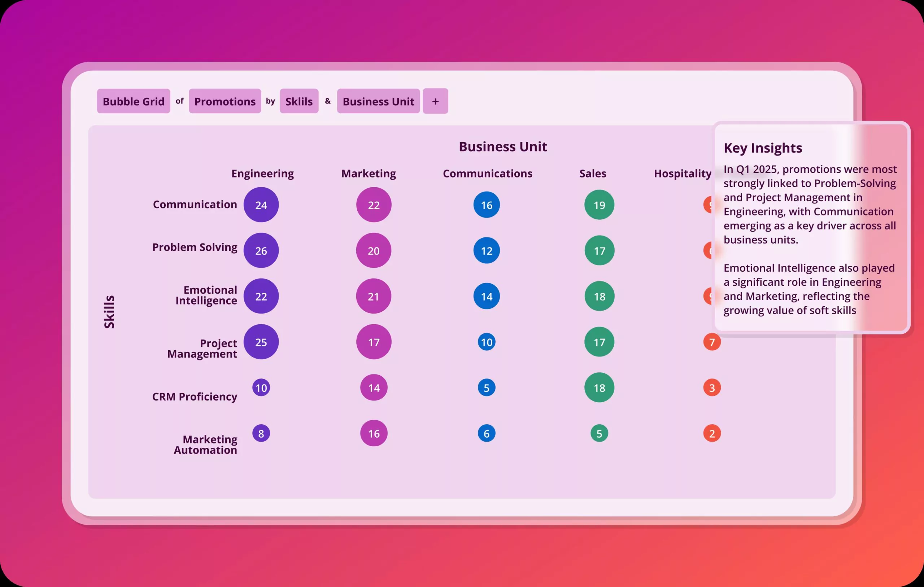Select the Communications Communication bubble 16

(x=486, y=205)
